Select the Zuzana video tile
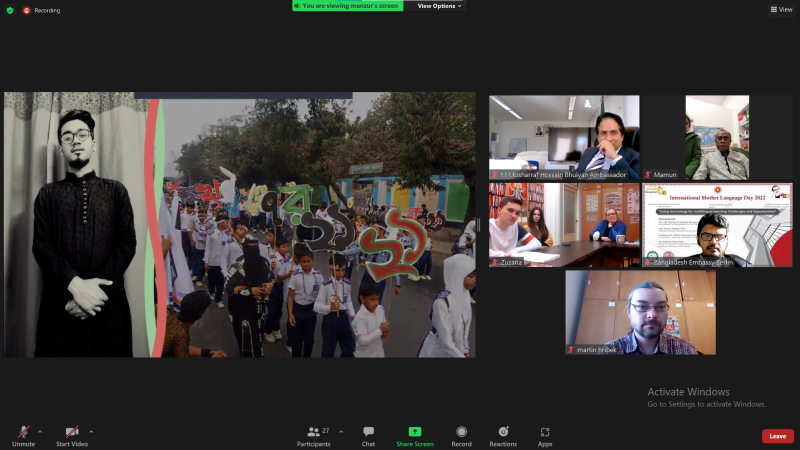This screenshot has width=800, height=450. click(x=564, y=225)
